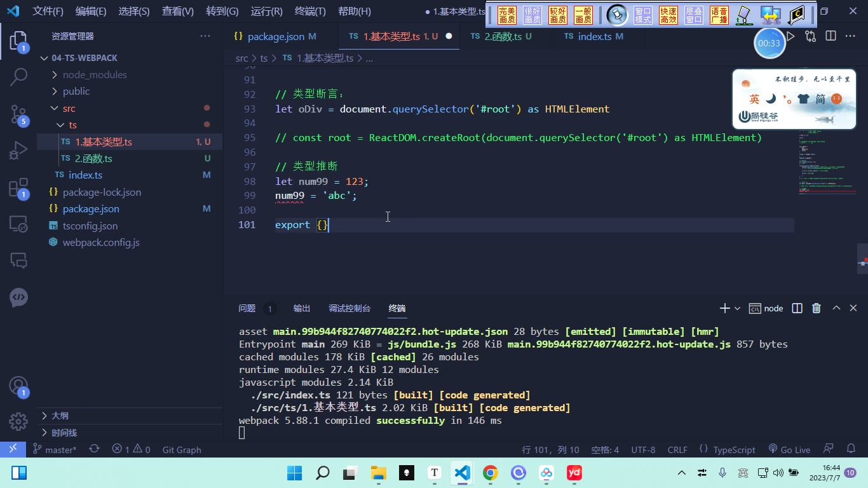Open Visual Studio Code from the taskbar
The image size is (868, 488).
(462, 473)
